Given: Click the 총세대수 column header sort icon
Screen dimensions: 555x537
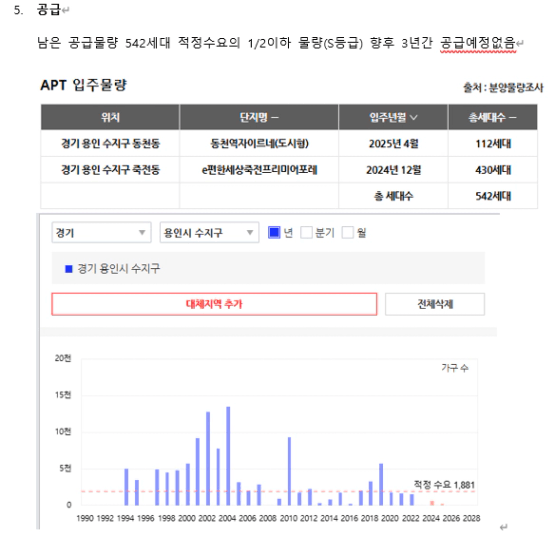Looking at the screenshot, I should (513, 117).
